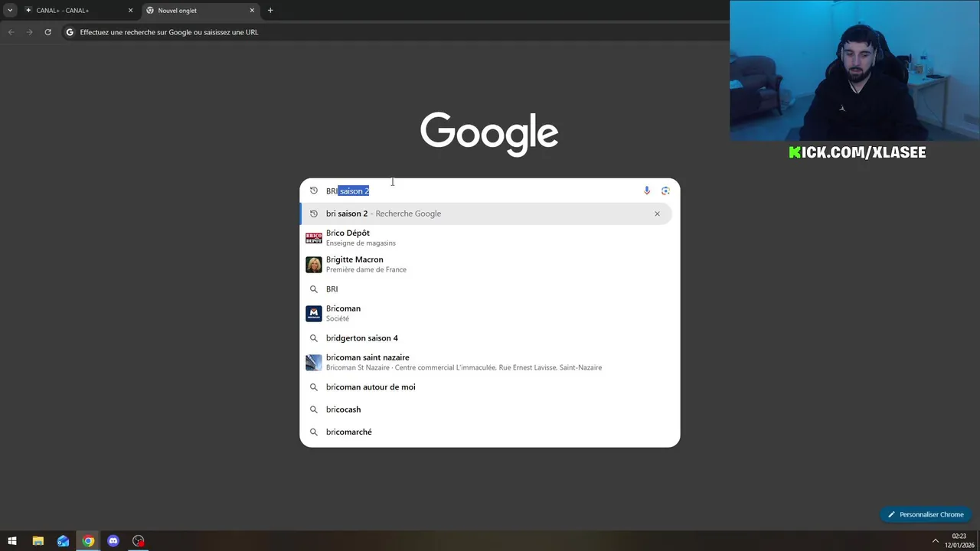Click the browser forward arrow
Screen dimensions: 980x551
tap(29, 32)
